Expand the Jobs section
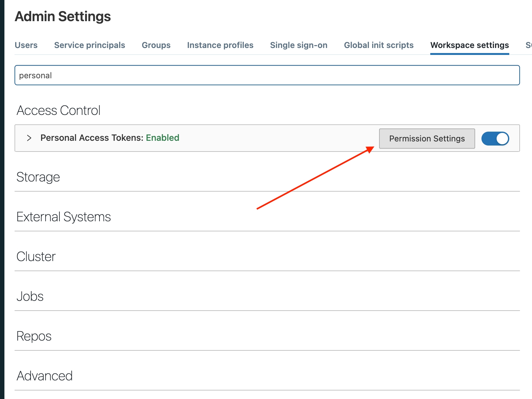Screen dimensions: 532x399 30,296
